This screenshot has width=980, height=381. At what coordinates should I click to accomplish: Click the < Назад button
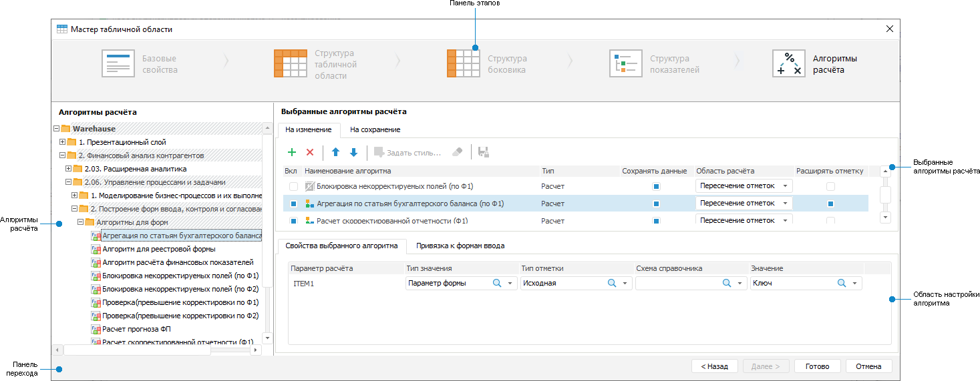point(715,366)
